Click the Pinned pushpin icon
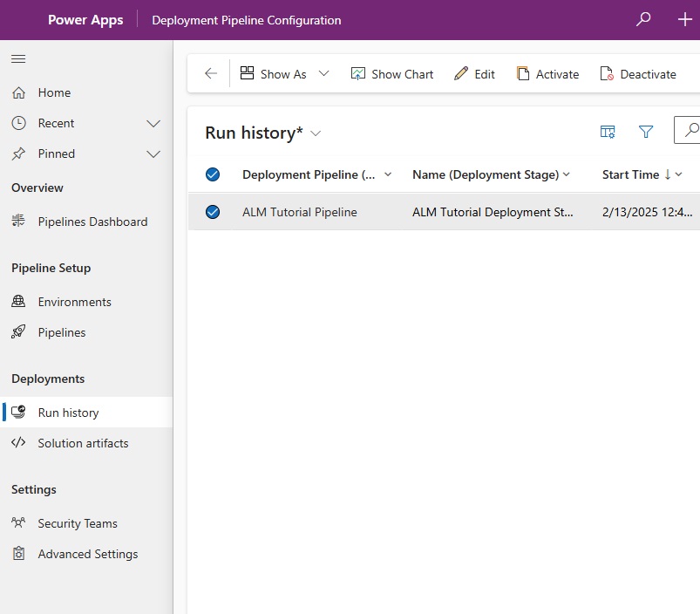This screenshot has height=614, width=700. [x=18, y=153]
